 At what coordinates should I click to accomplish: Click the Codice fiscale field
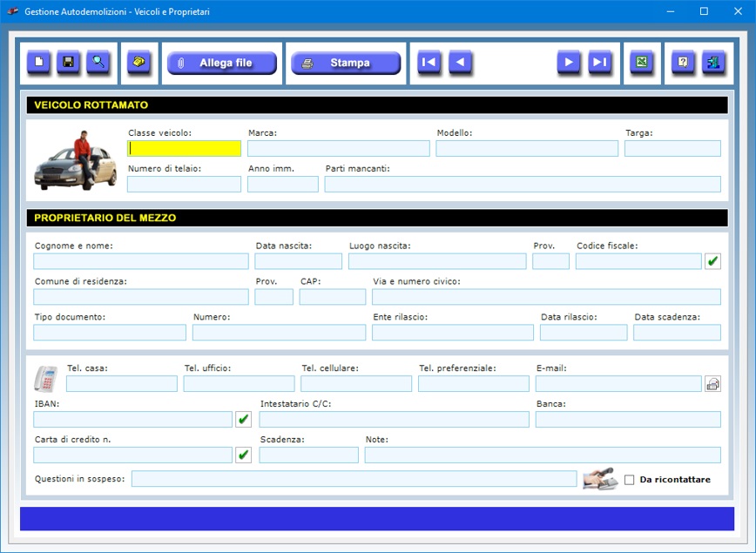click(x=638, y=261)
